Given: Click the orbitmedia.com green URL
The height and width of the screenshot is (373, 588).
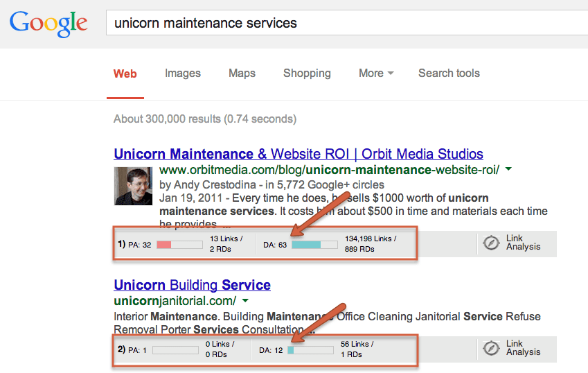Looking at the screenshot, I should point(329,170).
